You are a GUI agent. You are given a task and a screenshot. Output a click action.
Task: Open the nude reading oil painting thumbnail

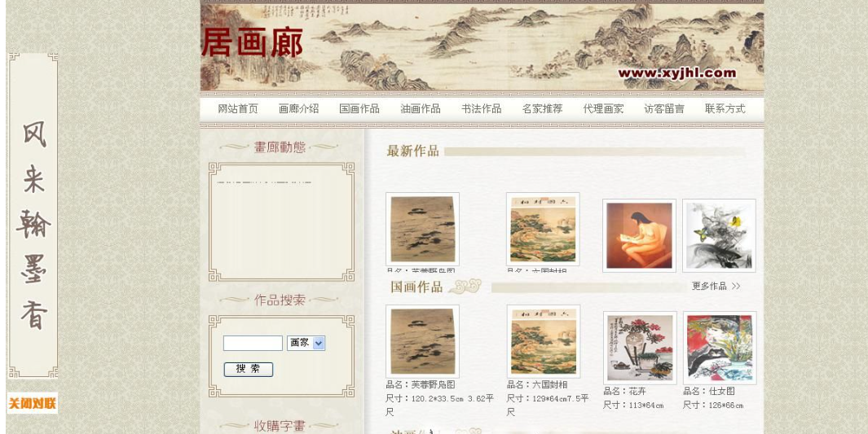pos(639,235)
